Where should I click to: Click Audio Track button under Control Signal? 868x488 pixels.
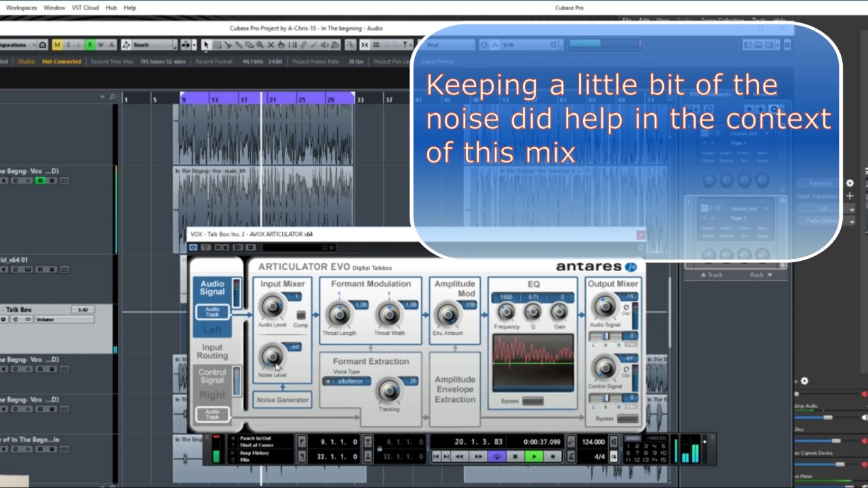[212, 414]
